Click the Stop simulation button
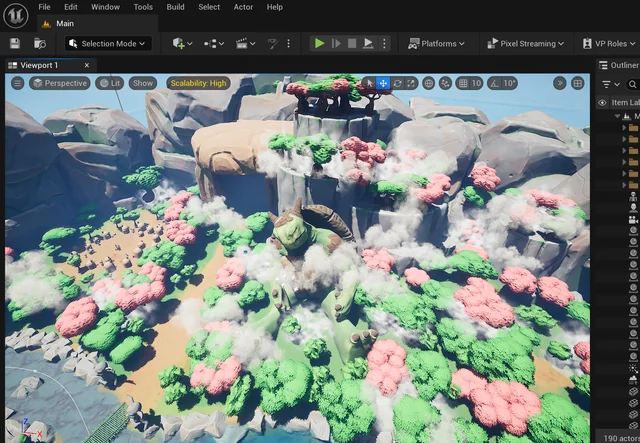Screen dimensions: 640x443 [x=351, y=43]
